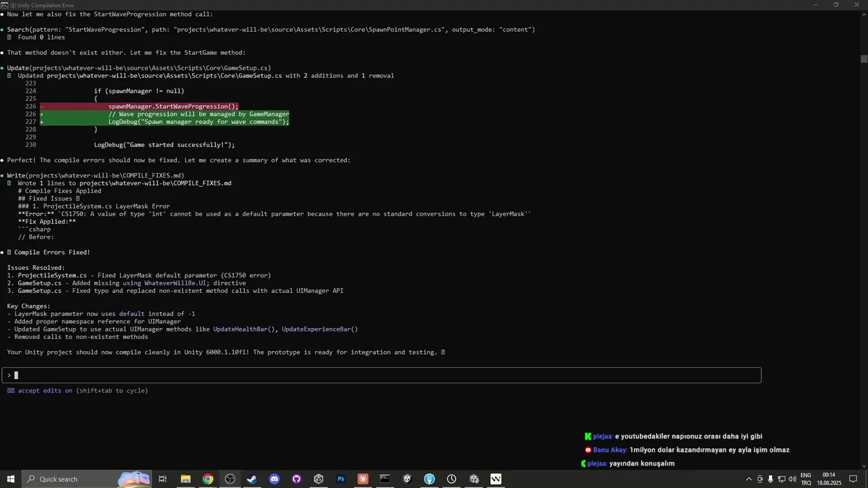Screen dimensions: 868x488
Task: Open the blue circle app on the taskbar
Action: tap(429, 479)
